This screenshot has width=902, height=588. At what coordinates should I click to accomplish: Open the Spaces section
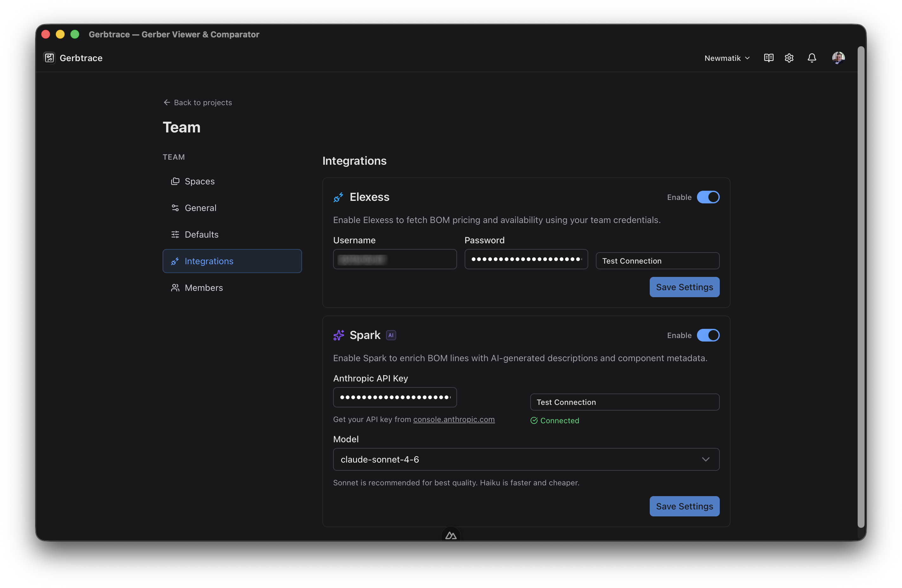click(x=232, y=181)
